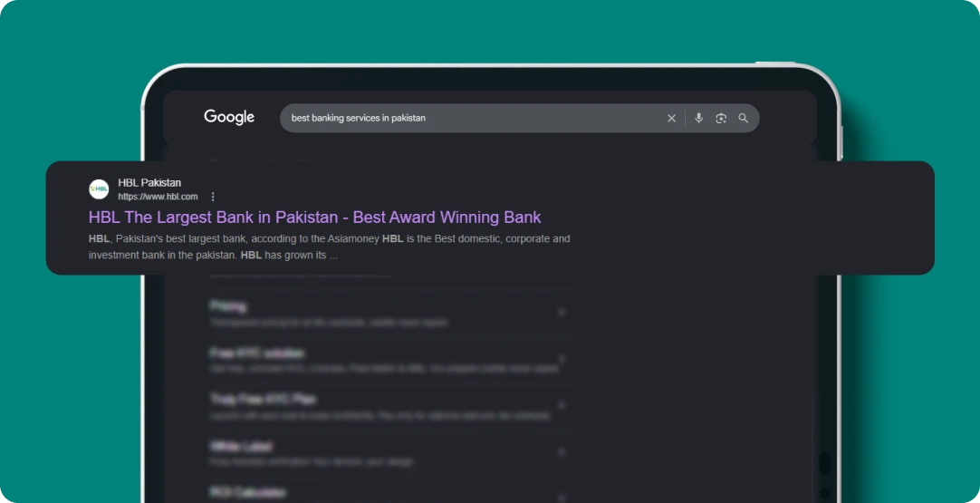Focus the search box with banking query
Screen dimensions: 980x503
519,118
